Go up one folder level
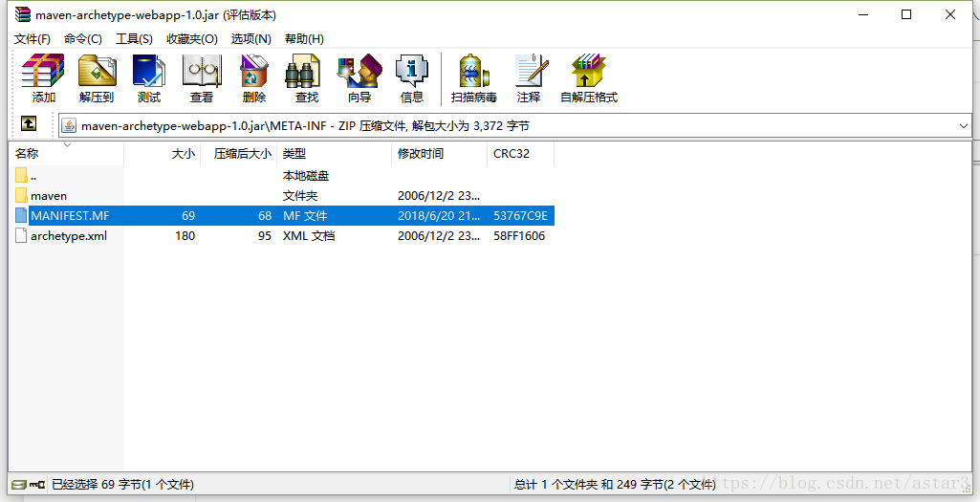This screenshot has width=980, height=502. 28,123
